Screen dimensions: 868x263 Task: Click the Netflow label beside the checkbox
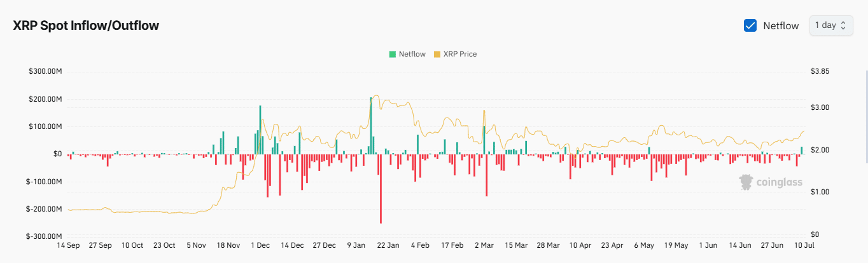click(781, 26)
